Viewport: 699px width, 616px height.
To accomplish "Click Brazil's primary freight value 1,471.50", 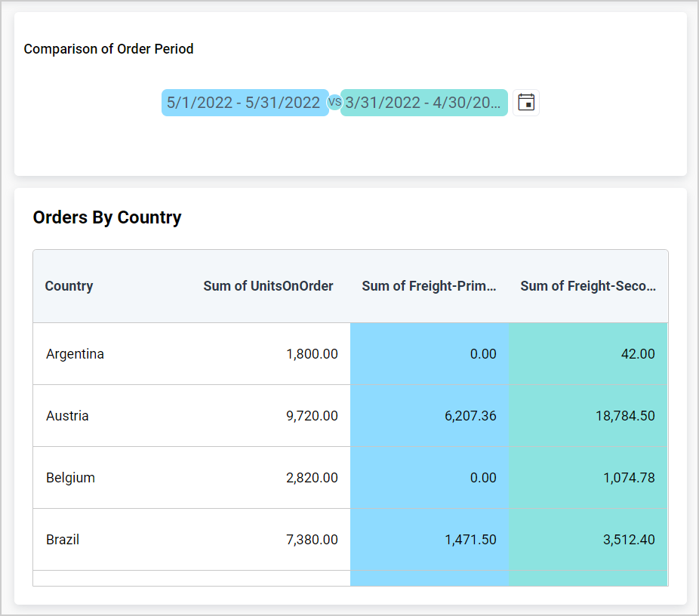I will [470, 540].
